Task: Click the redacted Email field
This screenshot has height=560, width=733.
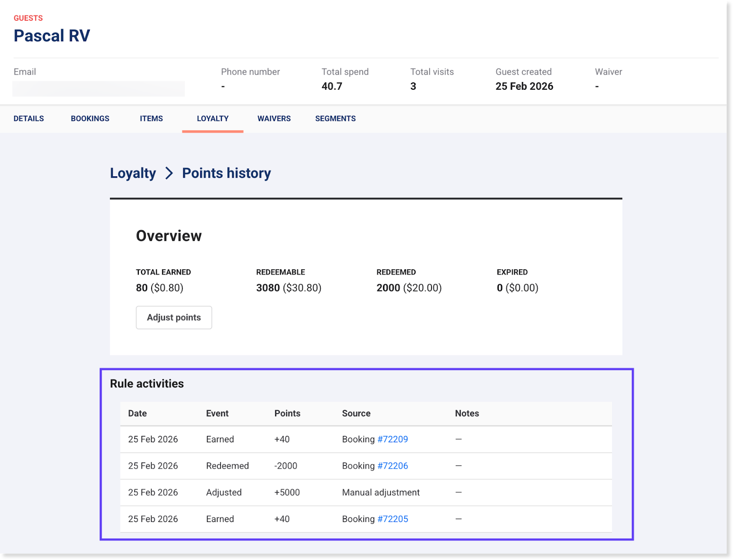Action: (x=98, y=88)
